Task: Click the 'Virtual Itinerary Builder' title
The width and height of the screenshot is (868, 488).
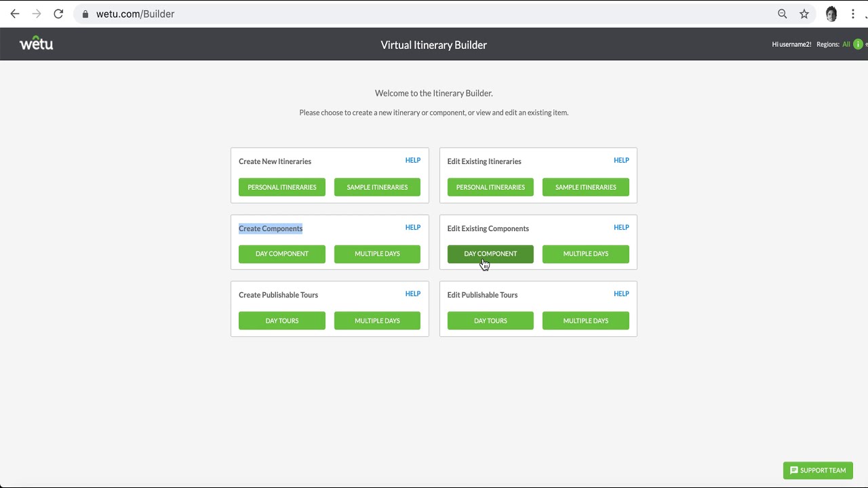Action: coord(434,45)
